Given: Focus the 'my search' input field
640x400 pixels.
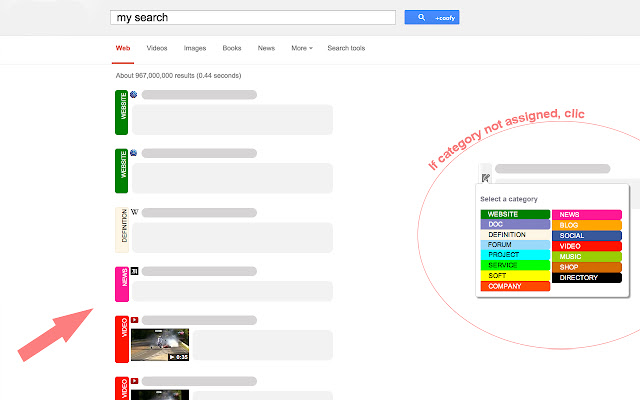Looking at the screenshot, I should tap(253, 18).
